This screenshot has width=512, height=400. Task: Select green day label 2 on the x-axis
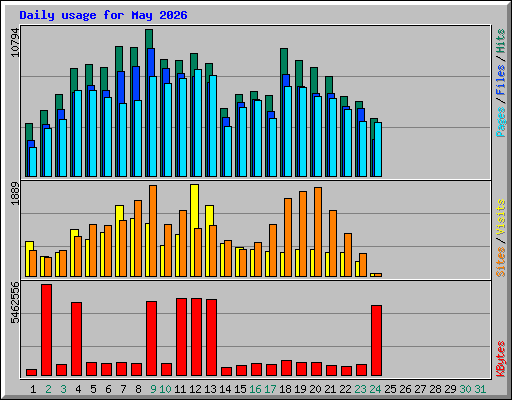tap(48, 389)
